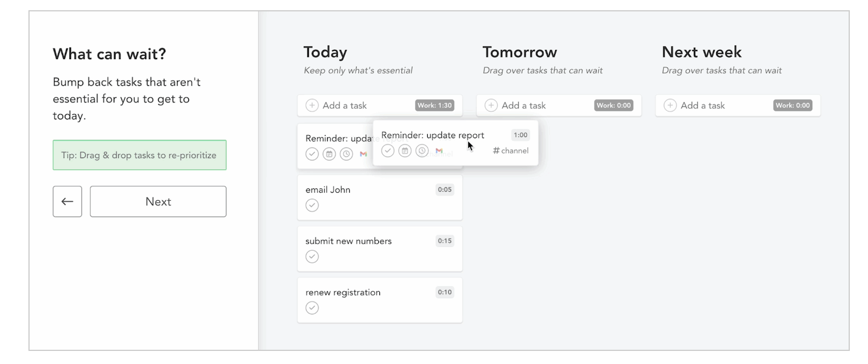Screen dimensions: 868x364
Task: Check off the 'submit new numbers' task
Action: 312,257
